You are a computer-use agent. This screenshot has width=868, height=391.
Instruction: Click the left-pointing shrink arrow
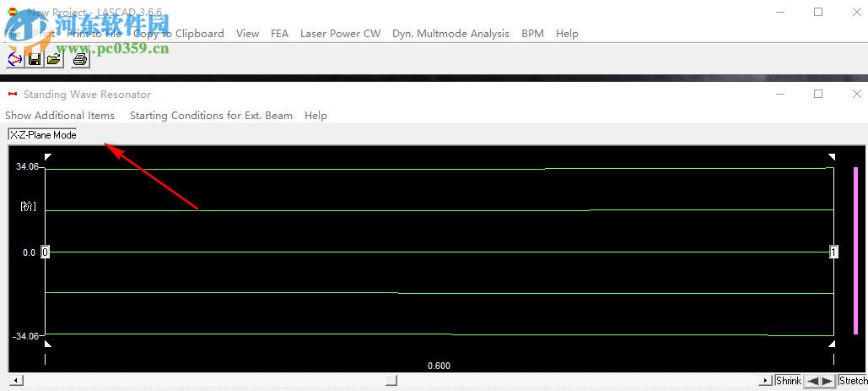(x=812, y=381)
